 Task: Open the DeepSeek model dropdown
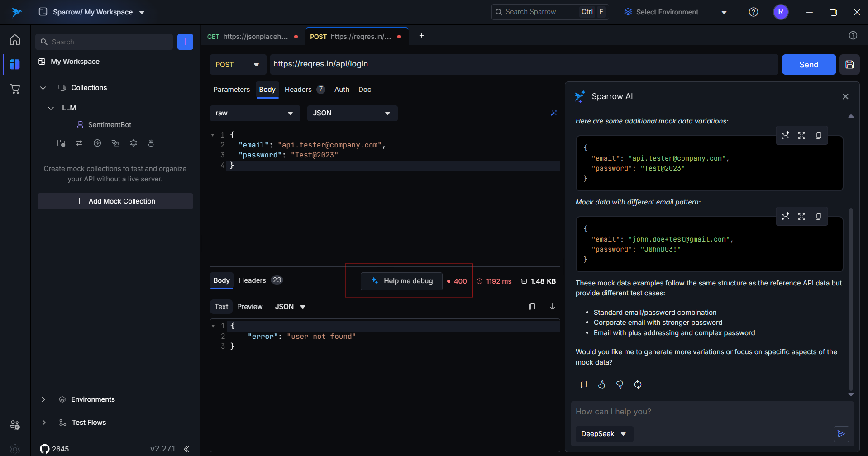click(604, 434)
